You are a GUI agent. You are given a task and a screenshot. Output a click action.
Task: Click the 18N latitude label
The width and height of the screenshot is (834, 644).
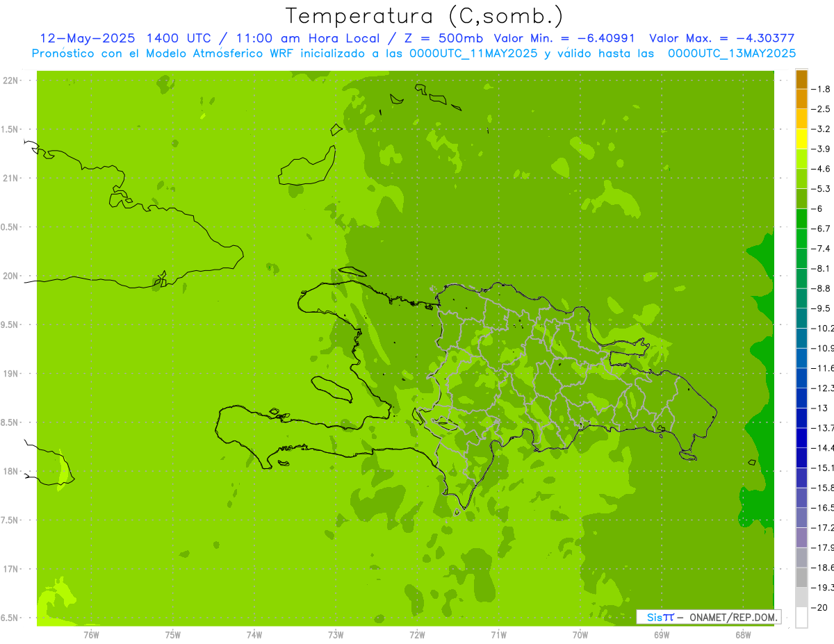pyautogui.click(x=11, y=471)
